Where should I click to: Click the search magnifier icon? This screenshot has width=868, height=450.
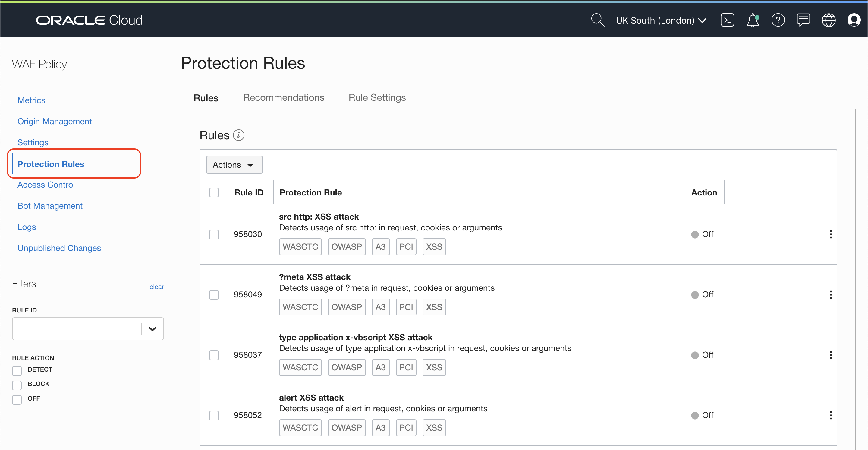[597, 20]
